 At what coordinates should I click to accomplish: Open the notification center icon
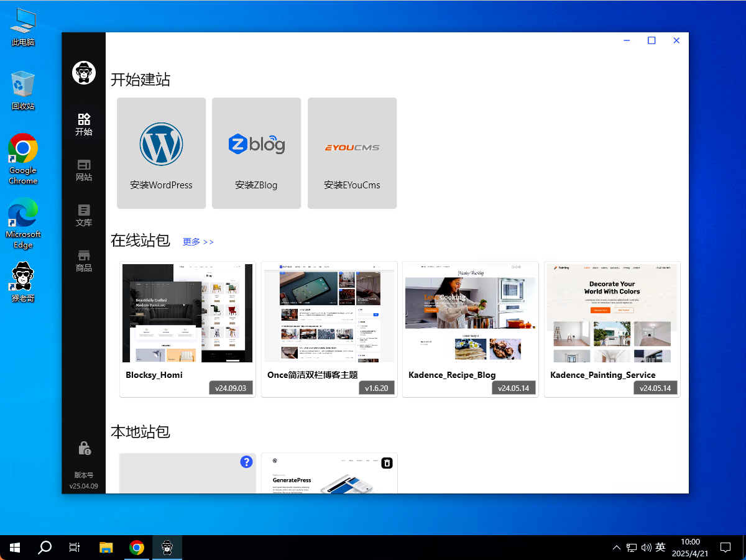tap(725, 548)
